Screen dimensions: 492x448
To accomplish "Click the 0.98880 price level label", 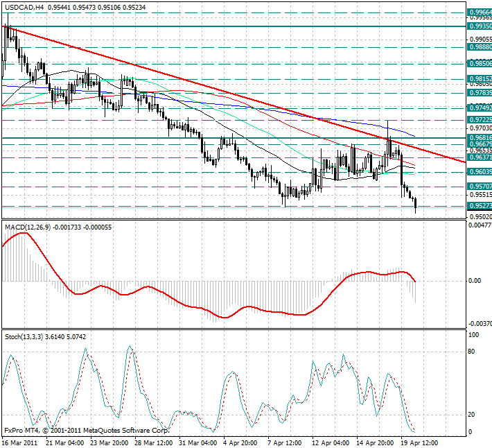I will click(478, 47).
